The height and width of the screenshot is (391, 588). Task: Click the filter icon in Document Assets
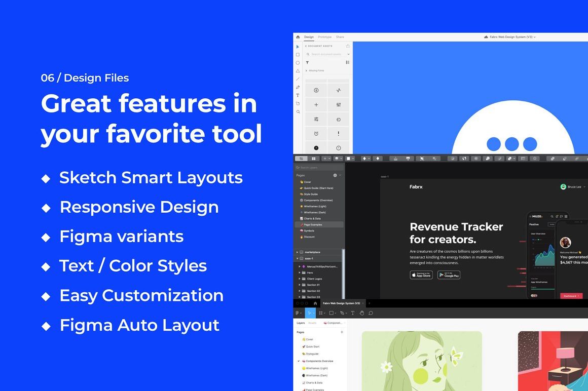pos(307,62)
